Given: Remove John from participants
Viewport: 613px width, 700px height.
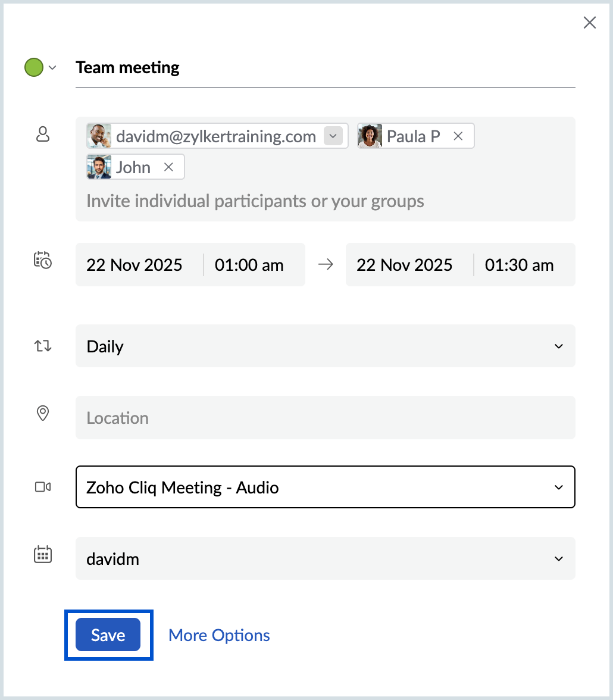Looking at the screenshot, I should [168, 167].
